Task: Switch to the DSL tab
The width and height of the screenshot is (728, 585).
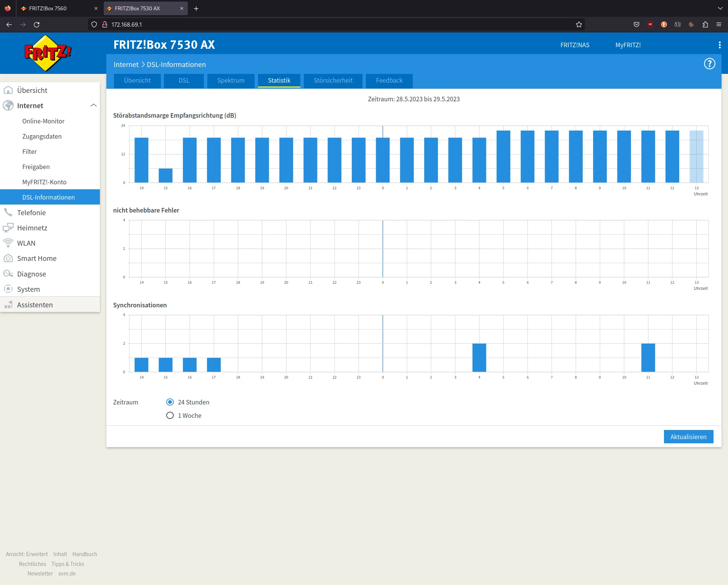Action: [x=184, y=81]
